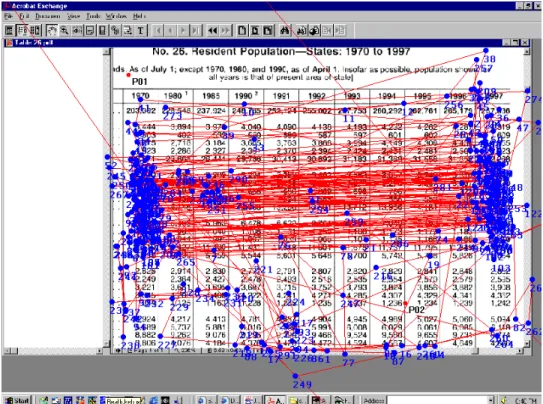Click the Acrobat Exchange title bar icon
The height and width of the screenshot is (404, 543).
[7, 6]
